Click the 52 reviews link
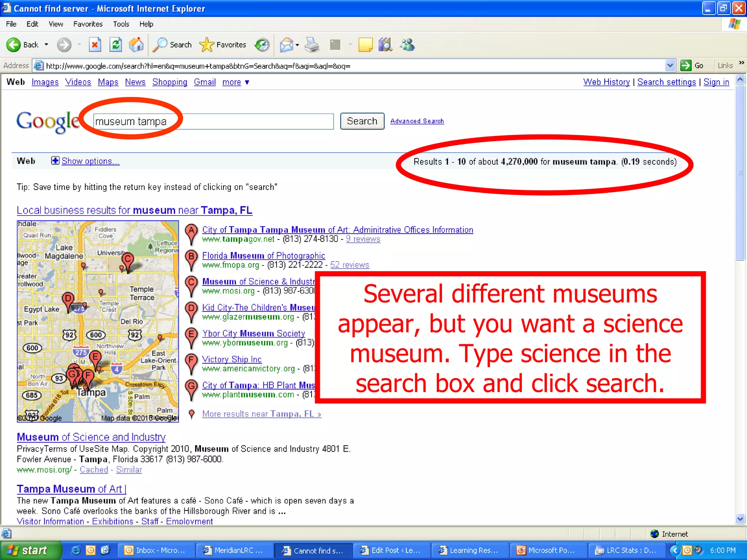Image resolution: width=747 pixels, height=560 pixels. click(349, 265)
